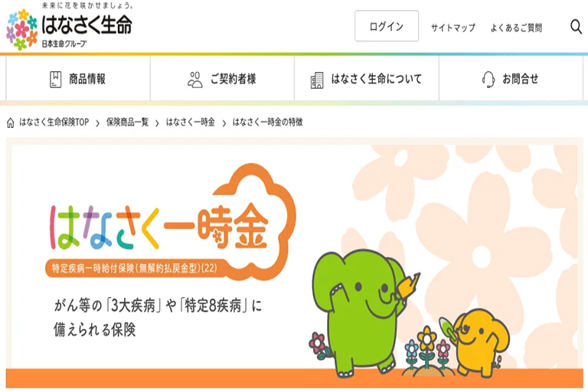
Task: Click the はなさく一時金 banner title
Action: coord(159,227)
